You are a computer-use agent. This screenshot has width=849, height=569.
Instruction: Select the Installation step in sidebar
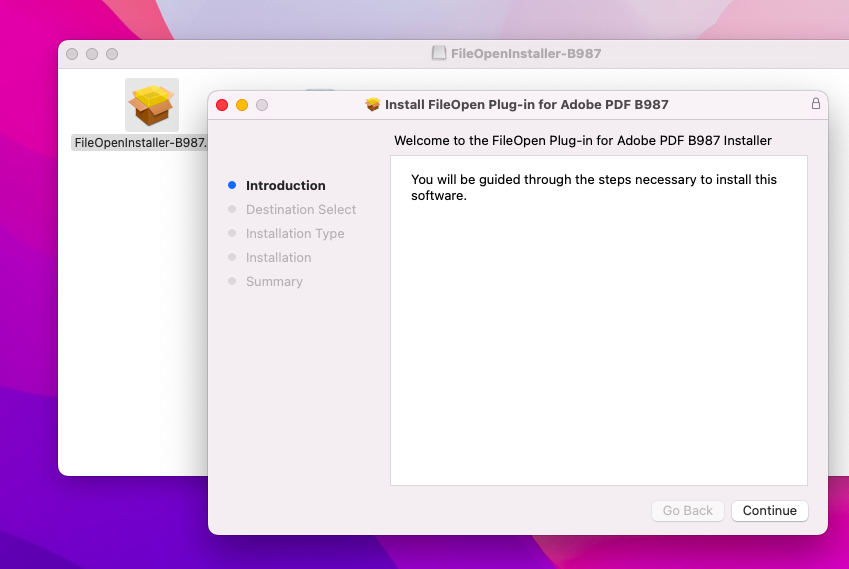click(278, 257)
